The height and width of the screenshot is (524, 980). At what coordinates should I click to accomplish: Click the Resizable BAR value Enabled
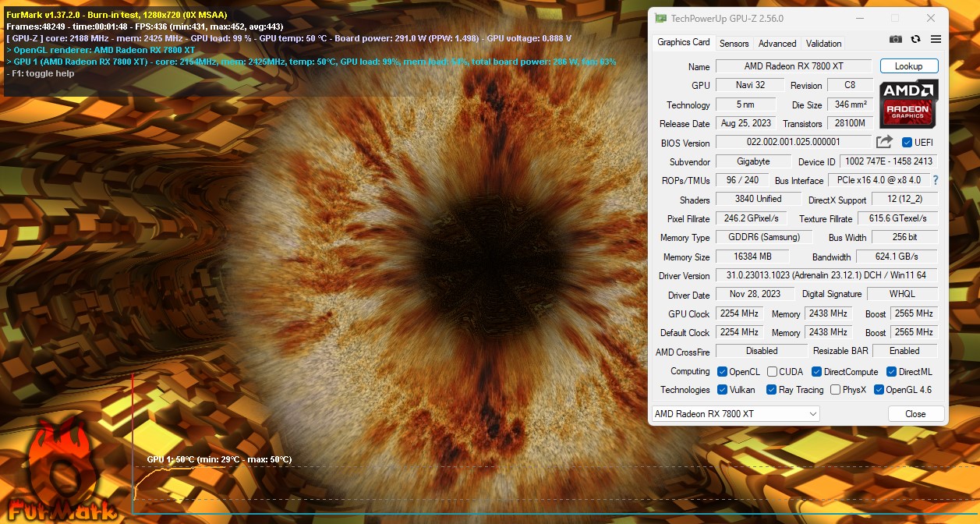tap(905, 351)
